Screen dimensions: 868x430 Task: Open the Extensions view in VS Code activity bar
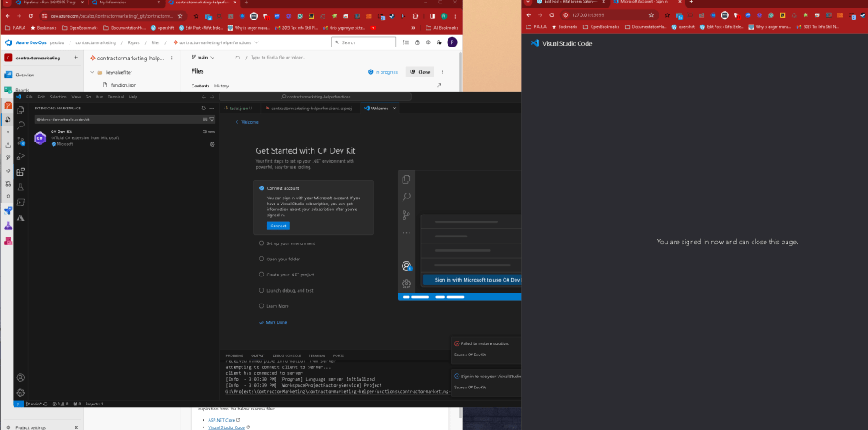20,172
